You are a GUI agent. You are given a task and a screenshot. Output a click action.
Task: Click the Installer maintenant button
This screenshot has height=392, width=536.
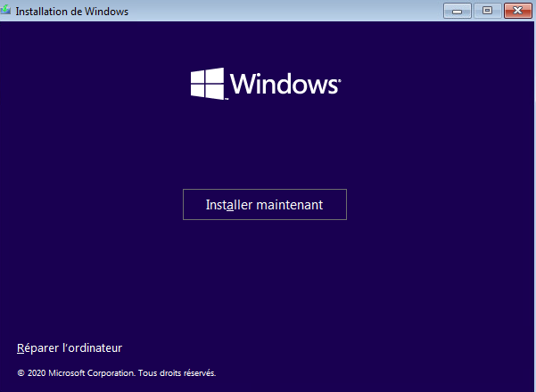click(x=265, y=204)
